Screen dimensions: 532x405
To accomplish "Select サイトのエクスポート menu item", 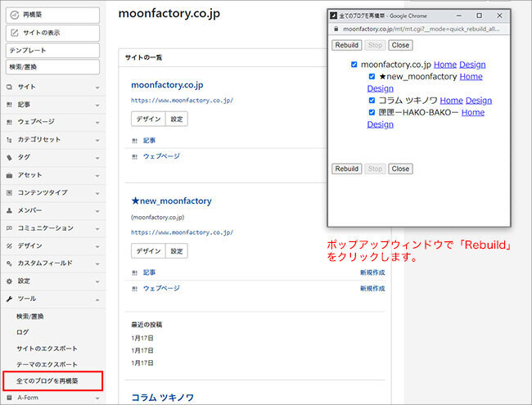I will [47, 349].
